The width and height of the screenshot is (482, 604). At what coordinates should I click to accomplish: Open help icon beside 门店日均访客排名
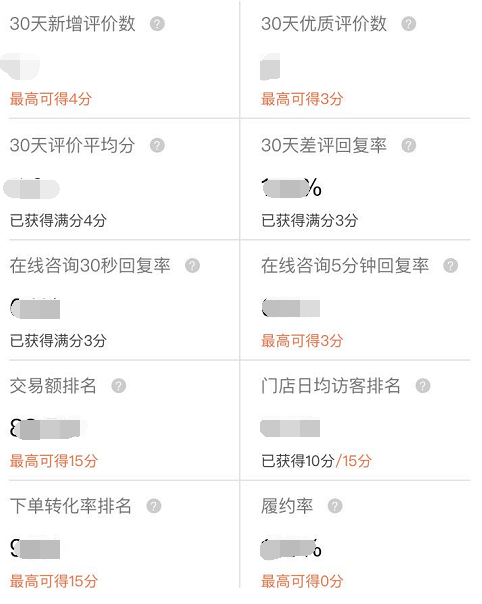pyautogui.click(x=423, y=386)
